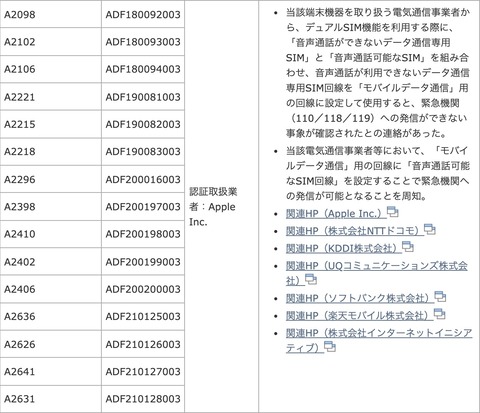This screenshot has height=413, width=480.
Task: Select the A2631 model cell
Action: tap(51, 399)
